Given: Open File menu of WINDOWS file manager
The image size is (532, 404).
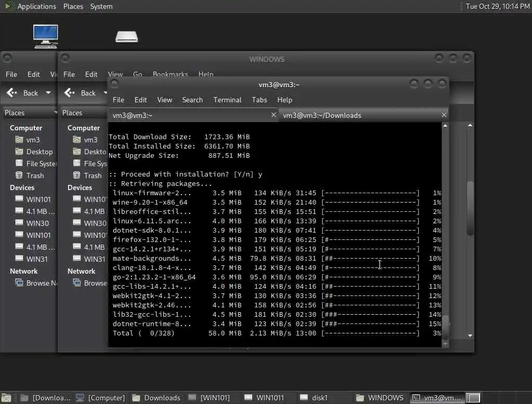Looking at the screenshot, I should coord(69,74).
